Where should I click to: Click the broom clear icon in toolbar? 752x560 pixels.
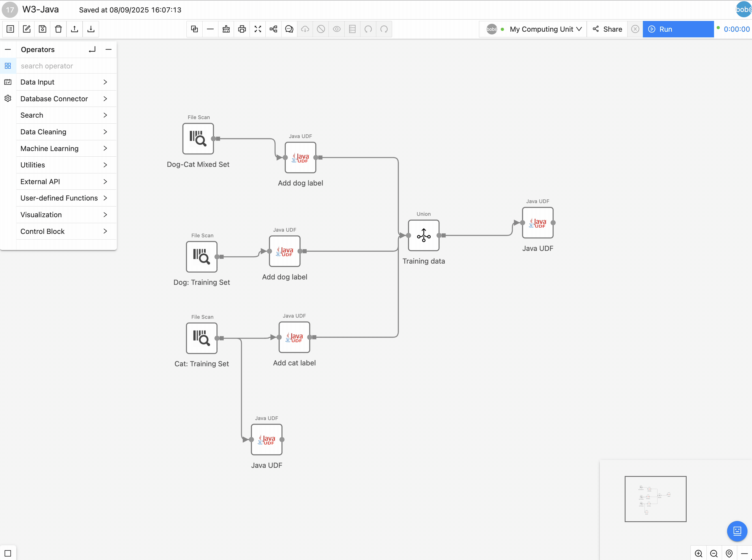pyautogui.click(x=226, y=29)
